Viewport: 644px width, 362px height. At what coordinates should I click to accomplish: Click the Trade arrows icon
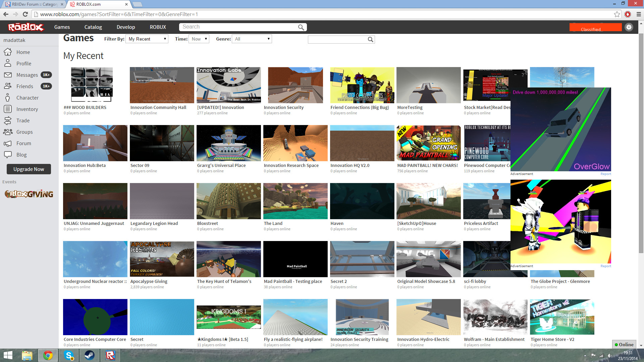(8, 120)
